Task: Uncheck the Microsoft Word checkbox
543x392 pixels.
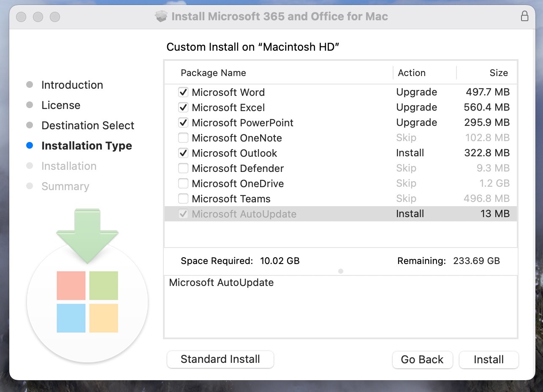Action: point(183,92)
